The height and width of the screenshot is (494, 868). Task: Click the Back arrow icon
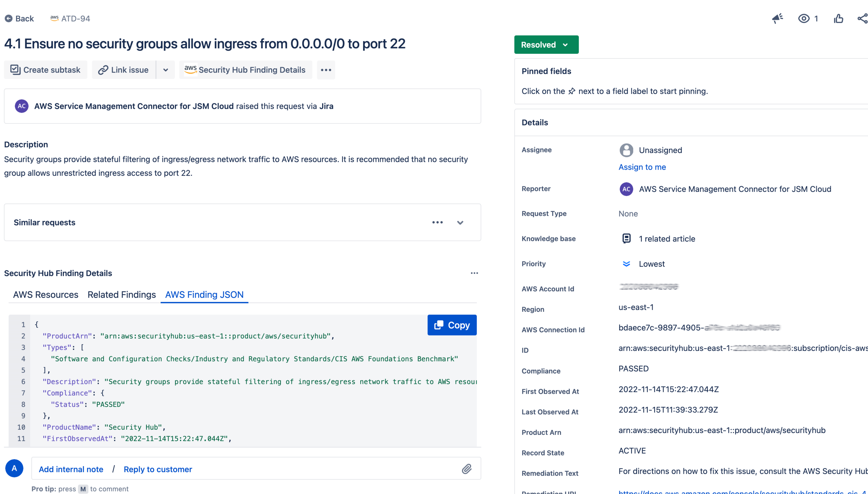click(x=9, y=19)
